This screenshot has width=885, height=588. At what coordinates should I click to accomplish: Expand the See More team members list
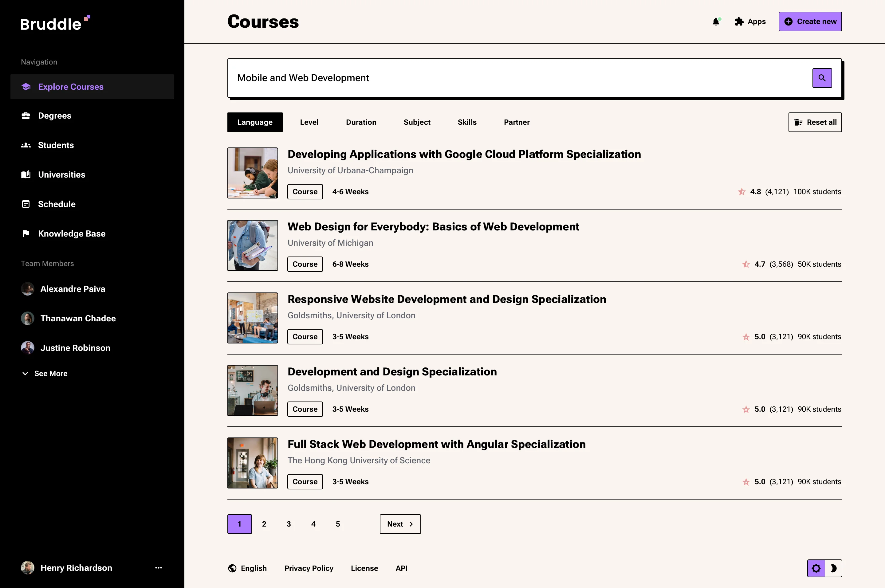(x=44, y=373)
